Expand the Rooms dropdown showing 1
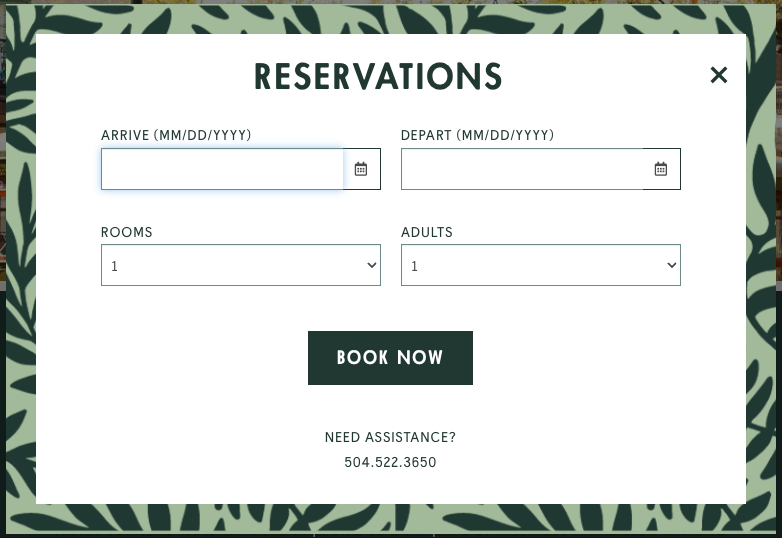 tap(230, 265)
